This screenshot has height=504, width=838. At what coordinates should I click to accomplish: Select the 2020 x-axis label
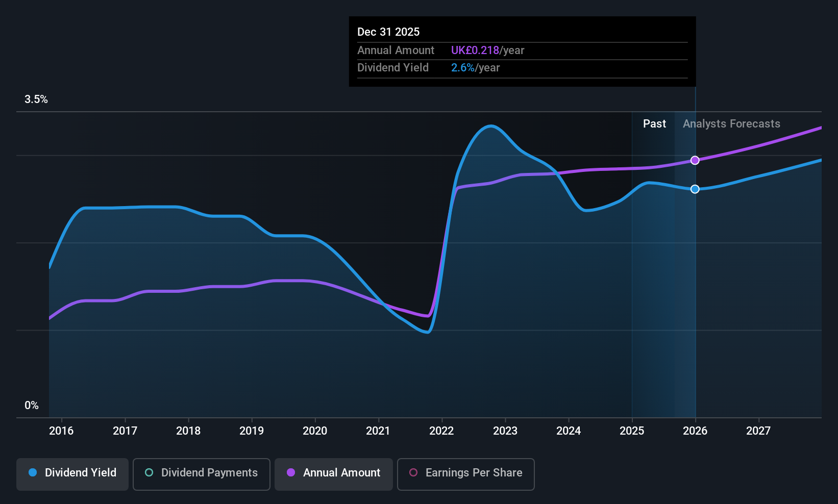click(x=315, y=431)
